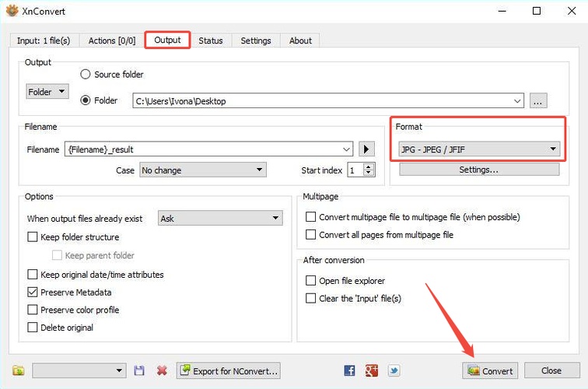This screenshot has height=389, width=588.
Task: Open the Facebook share icon
Action: 349,370
